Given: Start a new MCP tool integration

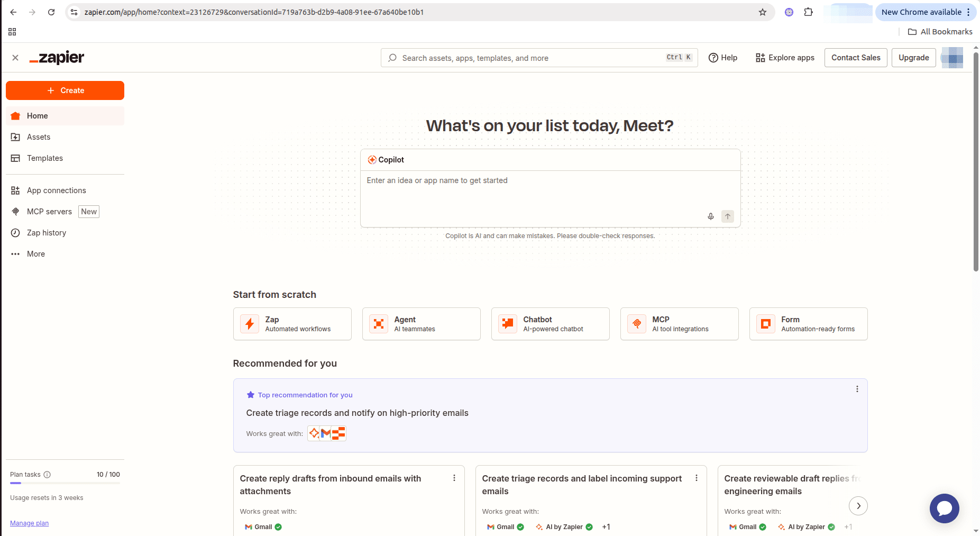Looking at the screenshot, I should 680,324.
